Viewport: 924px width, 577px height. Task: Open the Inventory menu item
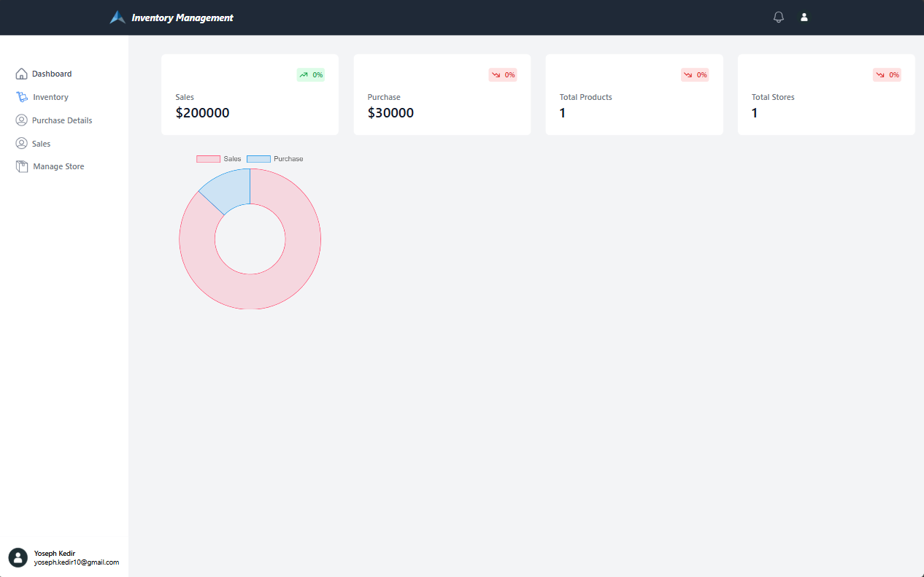pyautogui.click(x=50, y=97)
